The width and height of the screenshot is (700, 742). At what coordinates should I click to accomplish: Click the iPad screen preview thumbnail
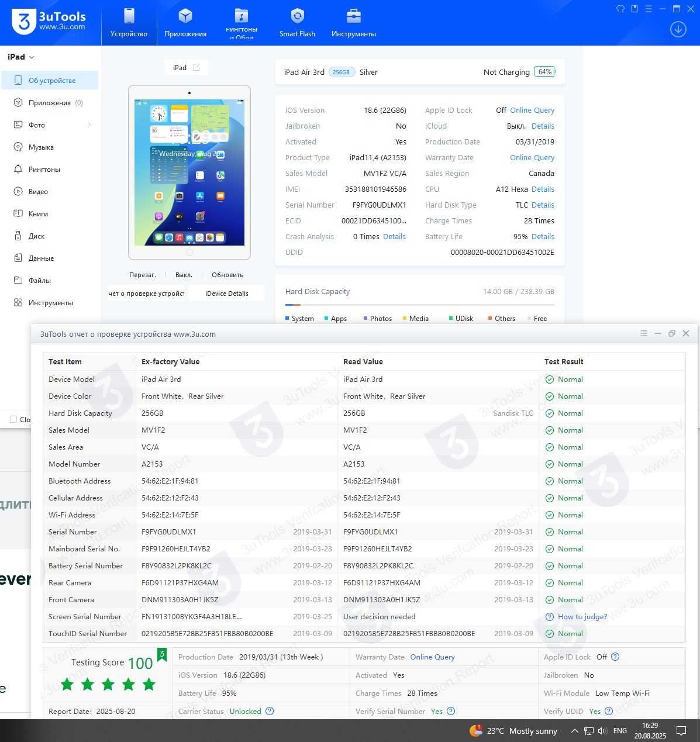click(x=189, y=172)
